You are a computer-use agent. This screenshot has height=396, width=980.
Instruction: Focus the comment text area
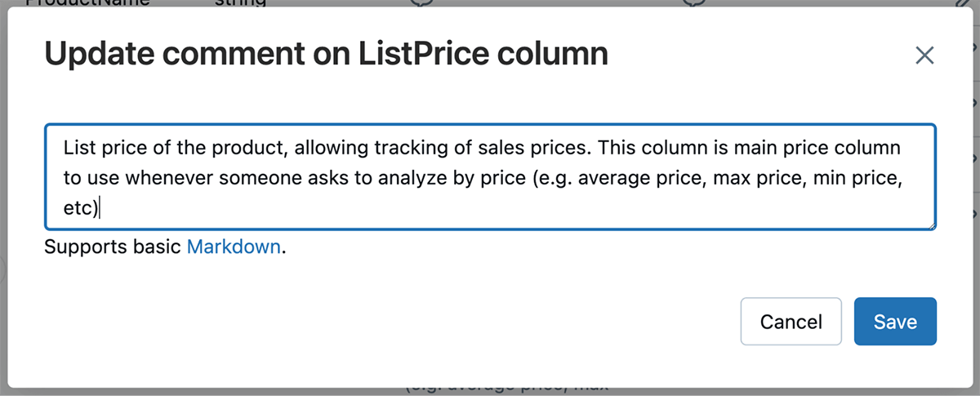click(490, 176)
